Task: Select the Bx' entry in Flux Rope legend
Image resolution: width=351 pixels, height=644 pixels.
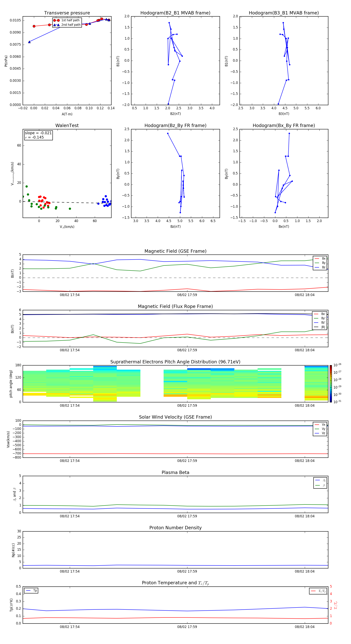Action: coord(320,314)
